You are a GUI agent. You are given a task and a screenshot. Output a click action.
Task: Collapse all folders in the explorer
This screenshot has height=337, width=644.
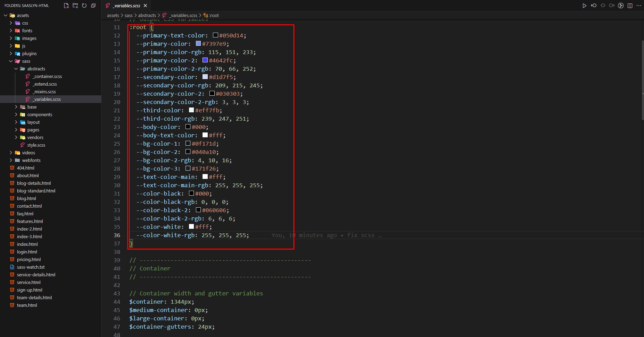tap(93, 6)
